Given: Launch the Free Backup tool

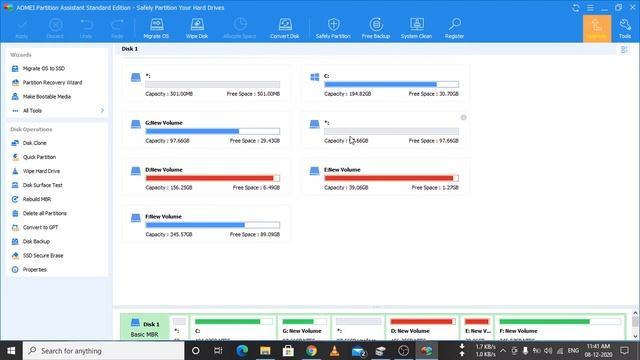Looking at the screenshot, I should [x=376, y=28].
